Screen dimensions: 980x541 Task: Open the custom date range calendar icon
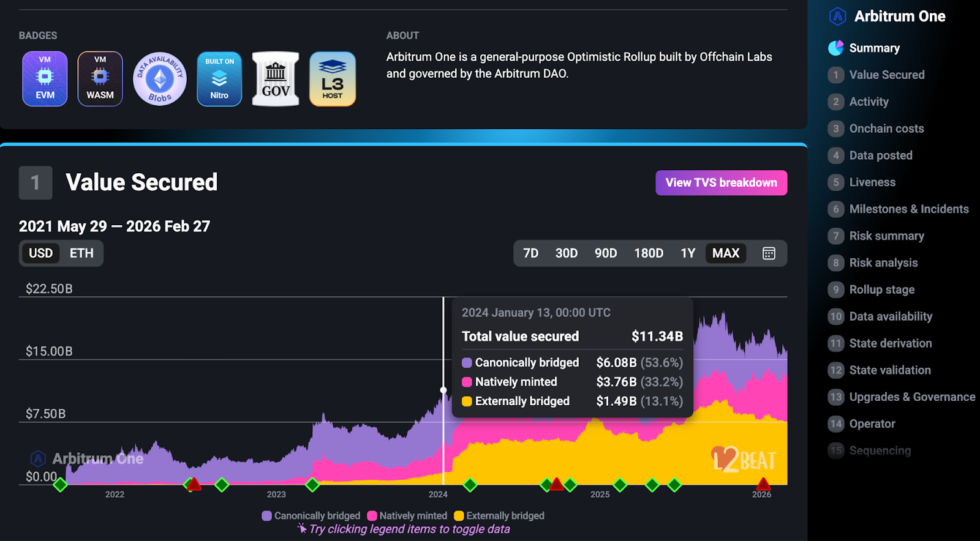point(769,253)
